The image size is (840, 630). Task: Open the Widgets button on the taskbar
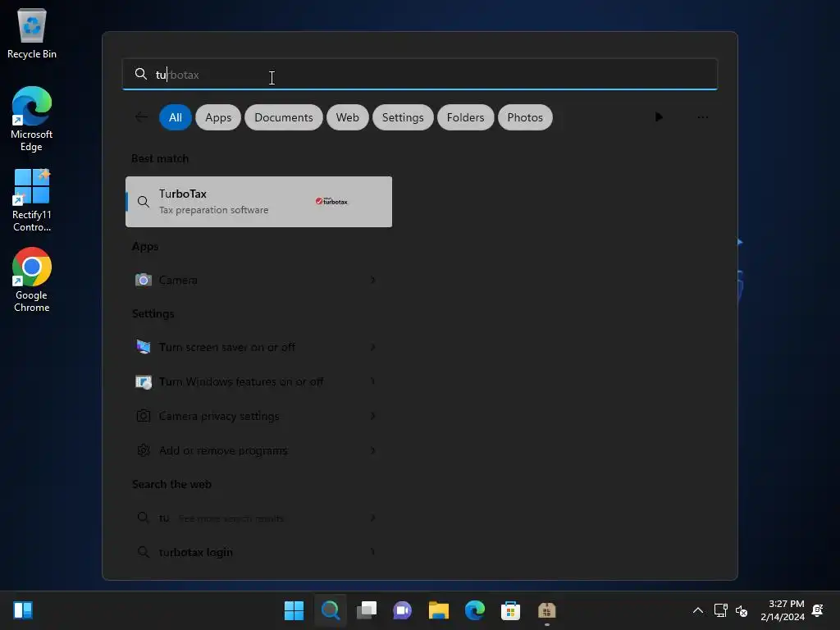(23, 610)
